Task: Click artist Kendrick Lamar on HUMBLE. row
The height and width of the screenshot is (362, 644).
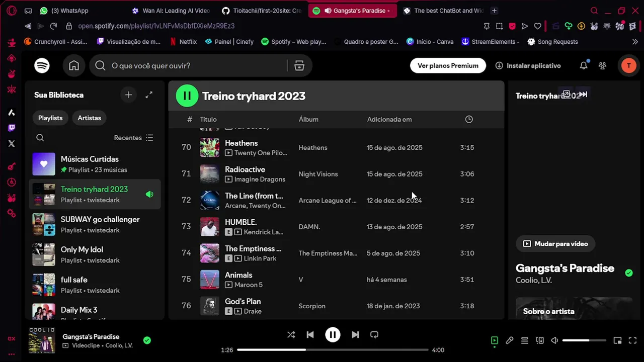Action: coord(264,232)
